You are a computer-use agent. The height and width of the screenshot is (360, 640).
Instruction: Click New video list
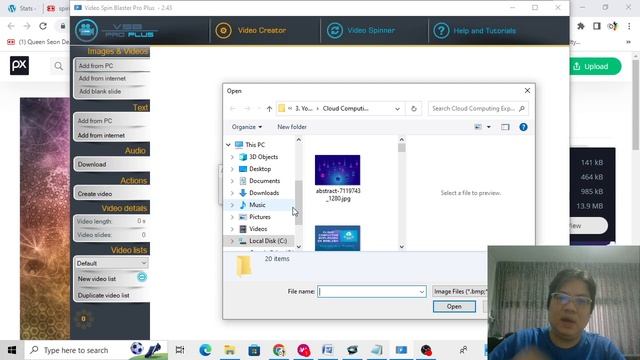point(97,279)
